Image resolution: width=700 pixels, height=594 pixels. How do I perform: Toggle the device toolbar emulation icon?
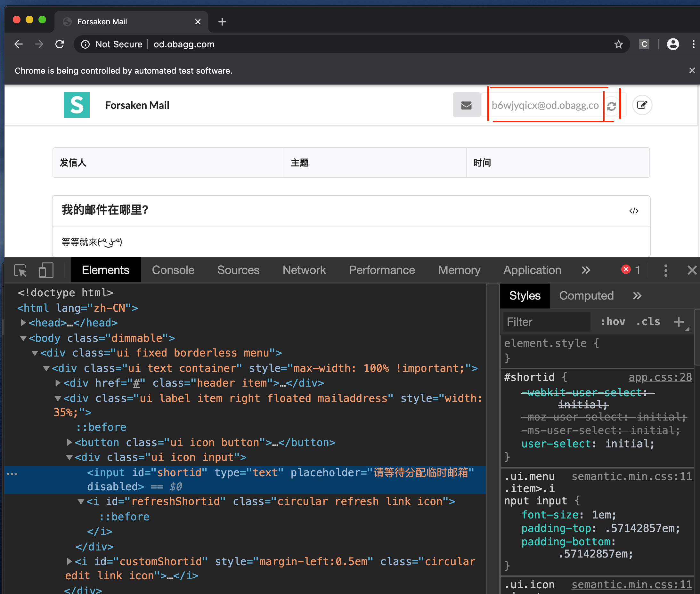click(x=46, y=270)
